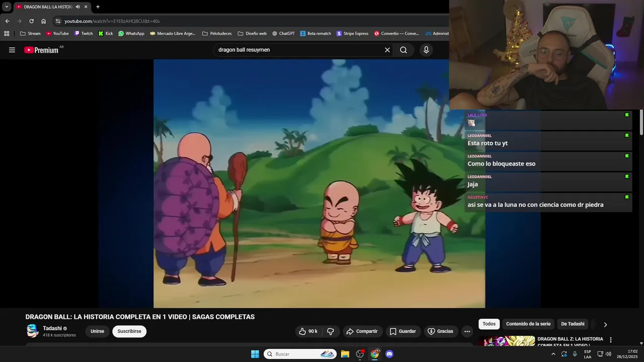Open the ChatGPT bookmark
The height and width of the screenshot is (362, 644).
click(x=283, y=34)
